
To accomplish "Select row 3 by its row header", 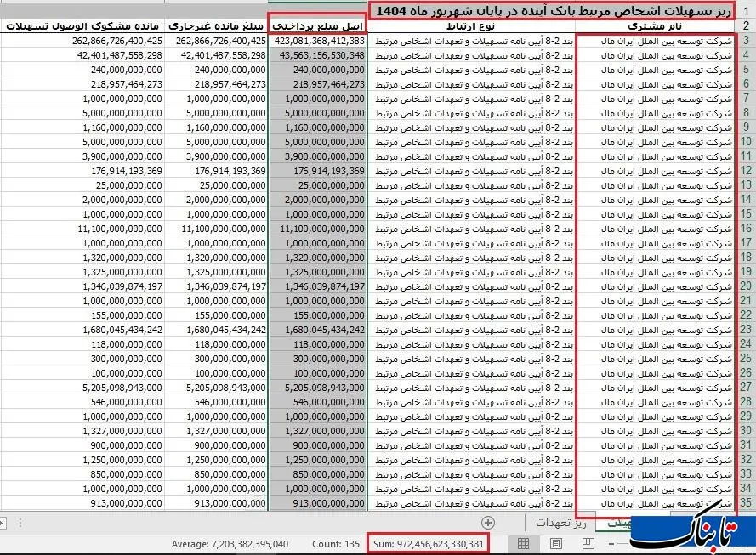I will [746, 41].
